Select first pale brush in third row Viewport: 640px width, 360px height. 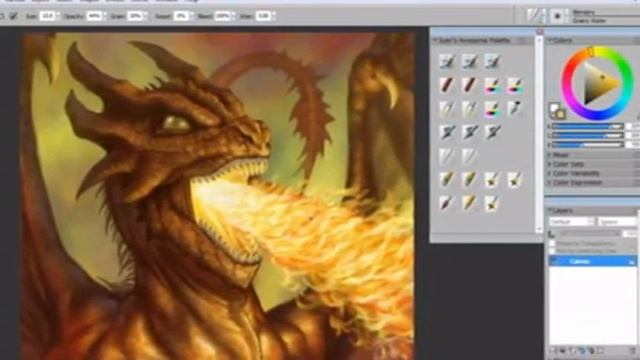coord(447,109)
